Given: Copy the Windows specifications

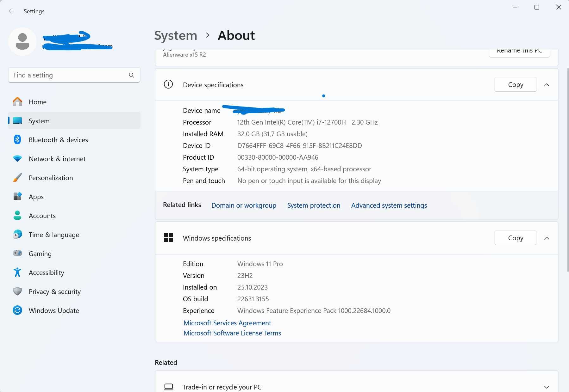Looking at the screenshot, I should click(516, 238).
